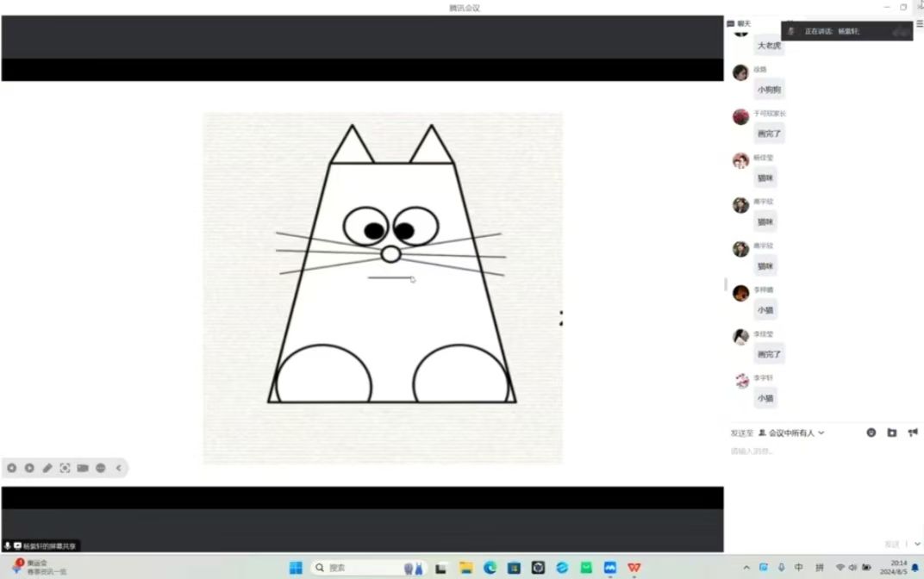924x579 pixels.
Task: Show hidden system tray icons chevron
Action: pyautogui.click(x=746, y=568)
